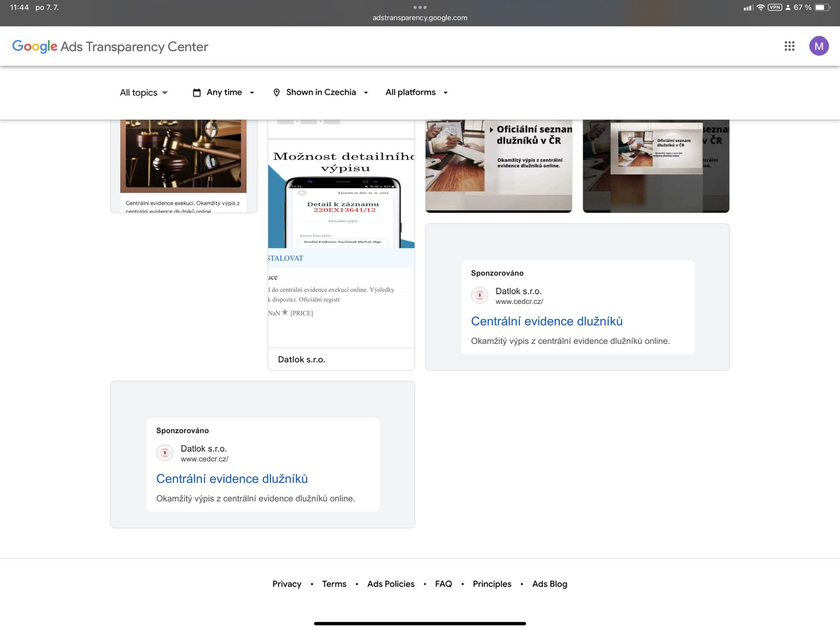Click the Datlok logo icon in bottom-left ad
This screenshot has height=630, width=840.
tap(165, 453)
